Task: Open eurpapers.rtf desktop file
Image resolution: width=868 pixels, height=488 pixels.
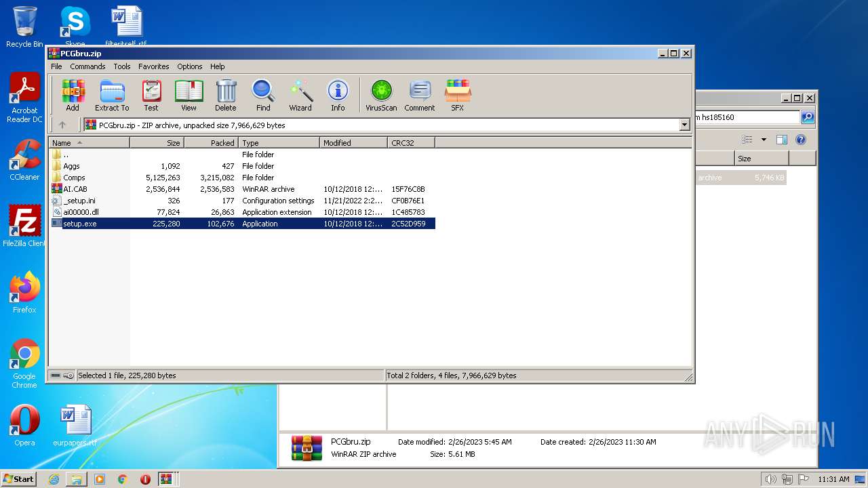Action: tap(75, 426)
